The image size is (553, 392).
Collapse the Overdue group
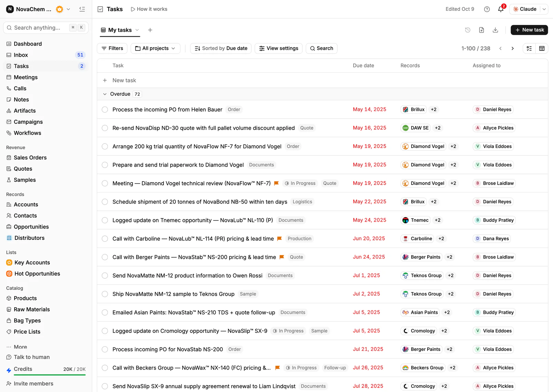click(x=105, y=94)
